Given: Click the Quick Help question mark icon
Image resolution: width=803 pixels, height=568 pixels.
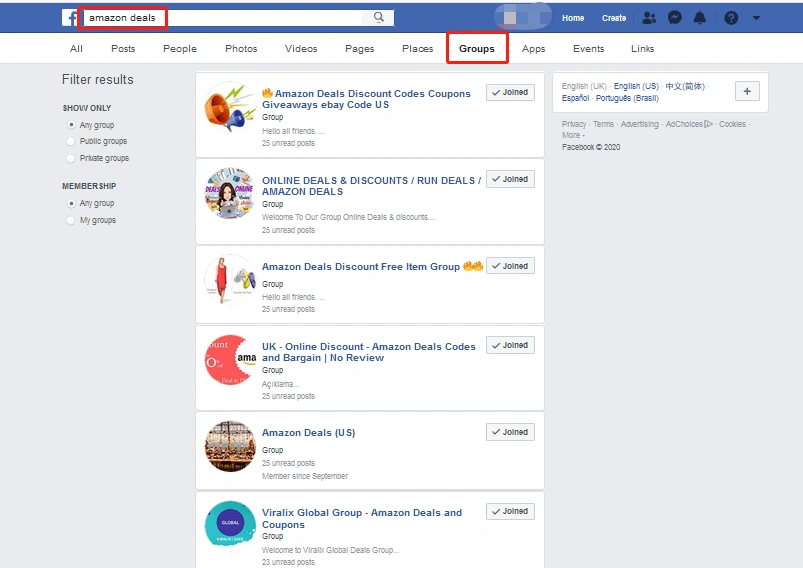Looking at the screenshot, I should pyautogui.click(x=731, y=18).
